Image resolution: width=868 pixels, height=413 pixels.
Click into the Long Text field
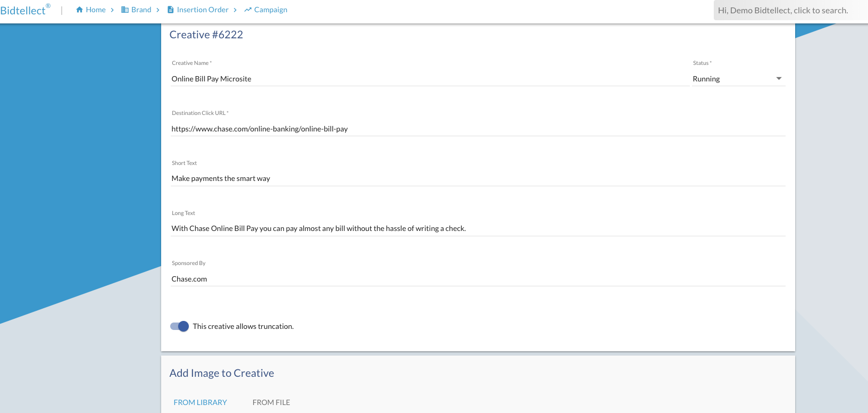478,229
